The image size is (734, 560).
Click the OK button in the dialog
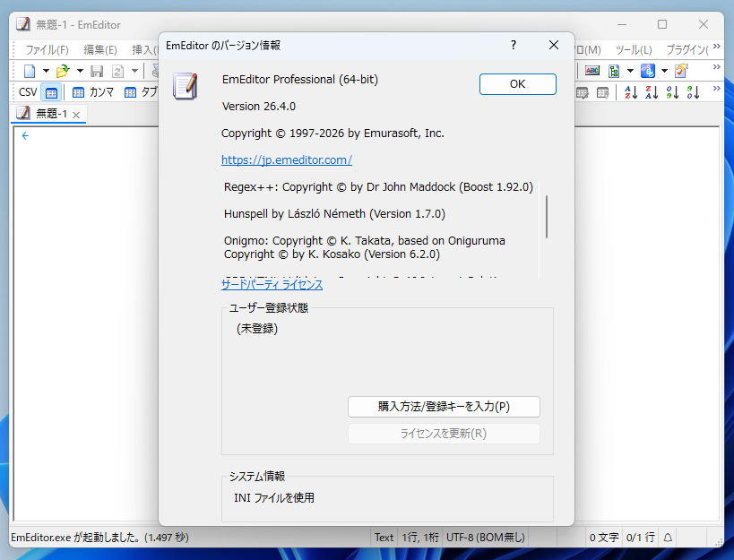(518, 84)
